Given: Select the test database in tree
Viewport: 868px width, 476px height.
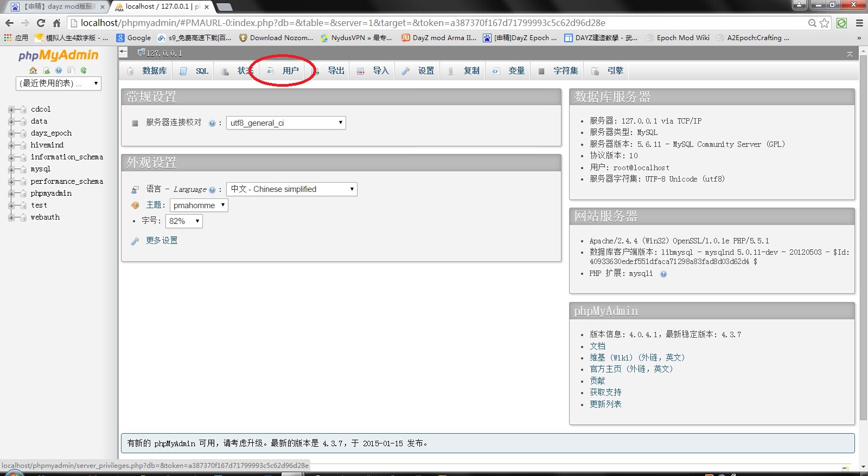Looking at the screenshot, I should [x=39, y=205].
